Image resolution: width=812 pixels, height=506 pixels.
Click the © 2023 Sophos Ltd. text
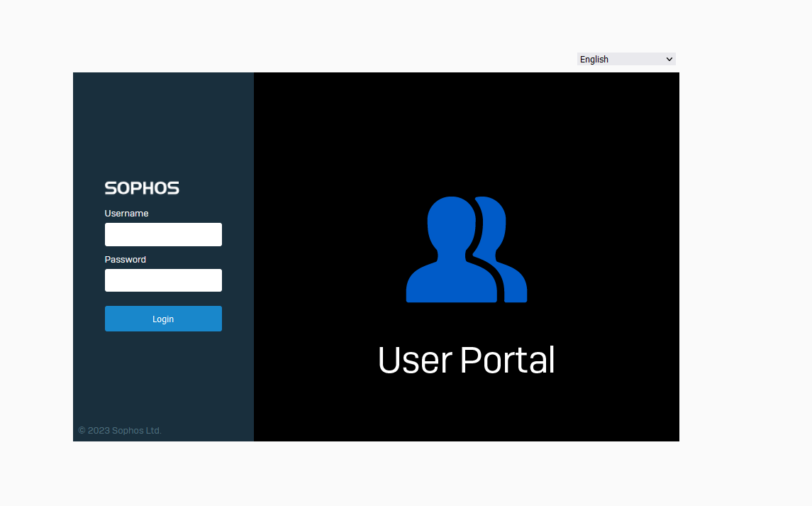(x=120, y=430)
